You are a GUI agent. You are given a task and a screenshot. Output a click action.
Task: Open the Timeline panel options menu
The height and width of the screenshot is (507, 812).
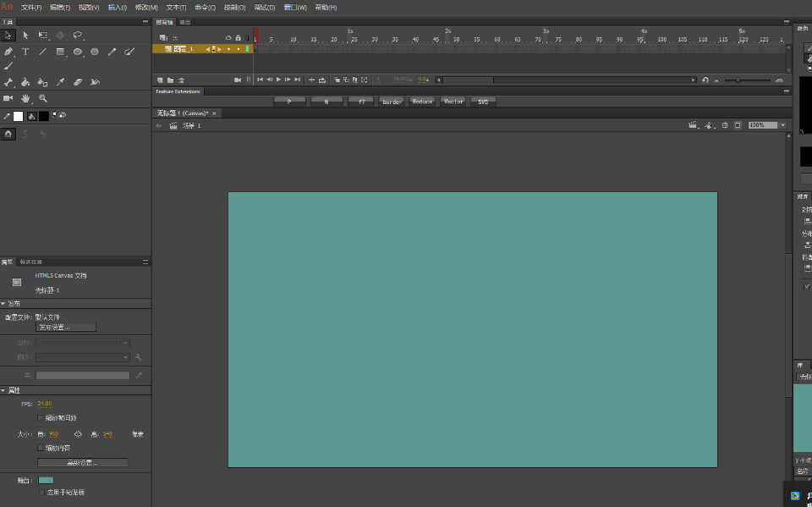tap(787, 22)
